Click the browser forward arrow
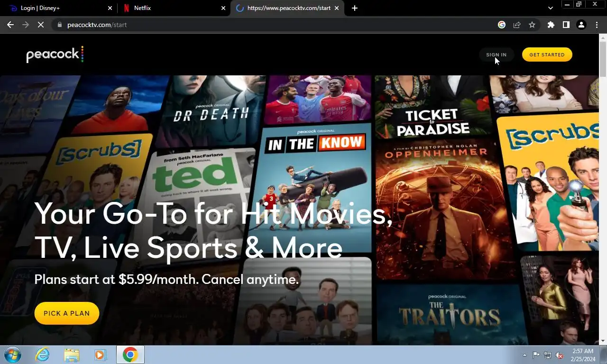607x364 pixels. pyautogui.click(x=26, y=25)
